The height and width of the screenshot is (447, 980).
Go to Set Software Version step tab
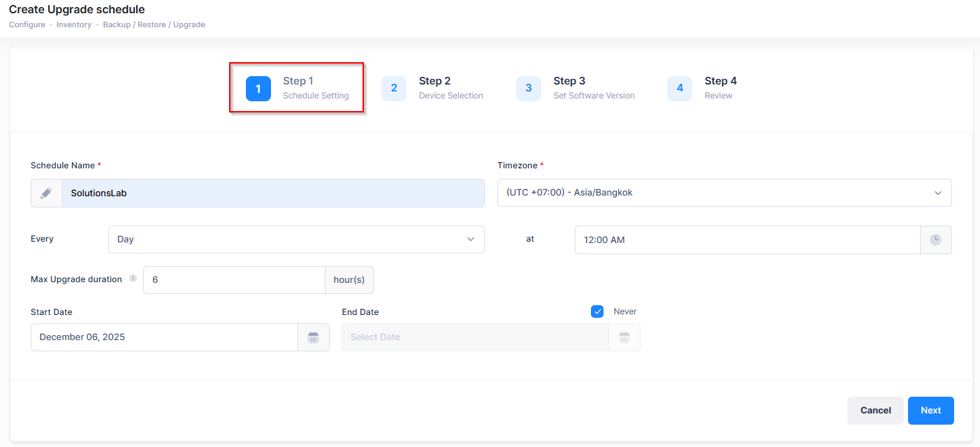pos(593,88)
